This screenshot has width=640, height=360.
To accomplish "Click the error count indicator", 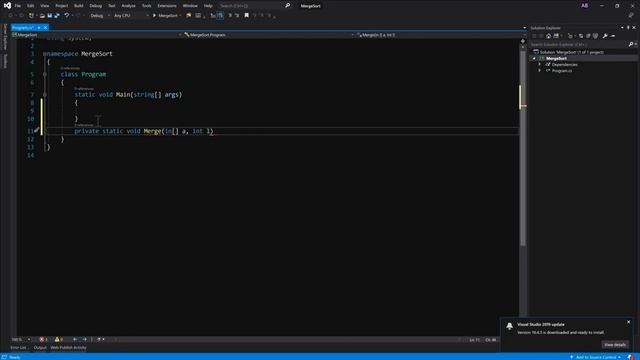I will (43, 339).
